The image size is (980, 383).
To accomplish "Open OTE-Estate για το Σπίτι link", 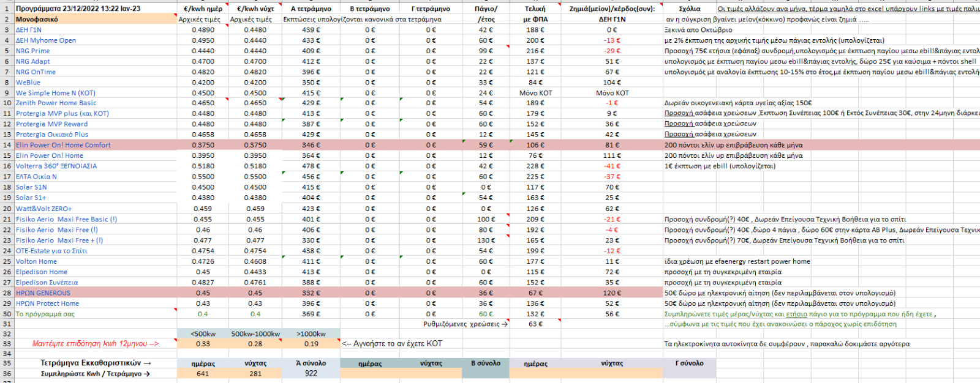I will click(x=51, y=250).
